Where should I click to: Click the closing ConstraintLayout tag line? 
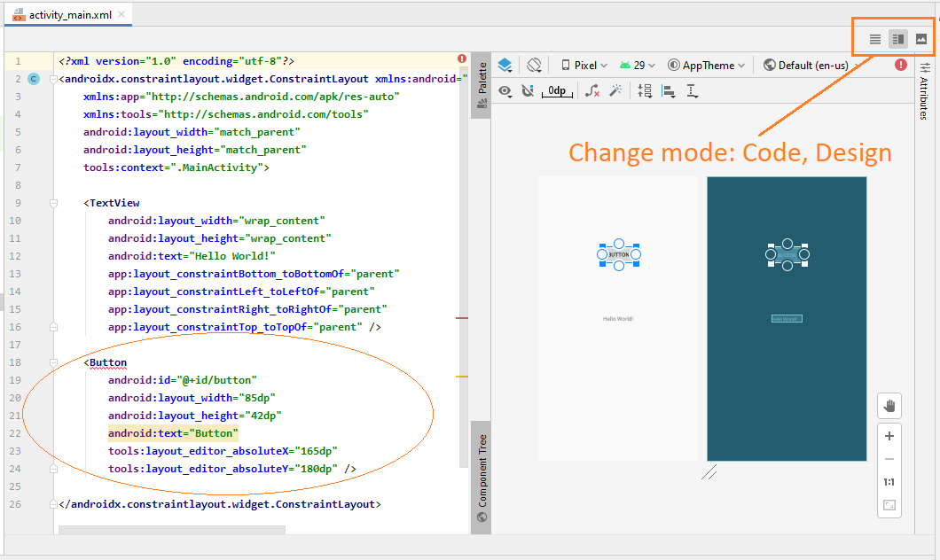coord(220,504)
